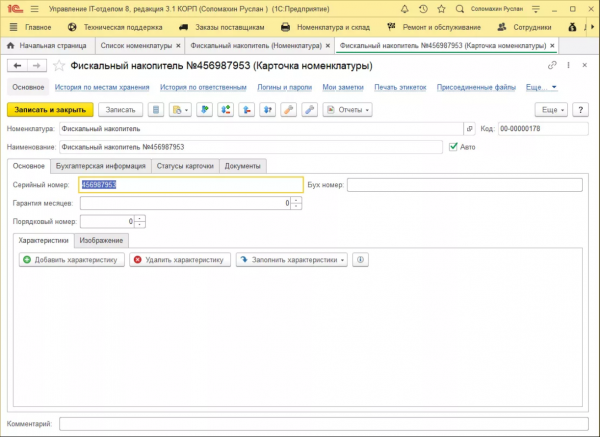Click the orange wrench toolbar icon

click(289, 110)
